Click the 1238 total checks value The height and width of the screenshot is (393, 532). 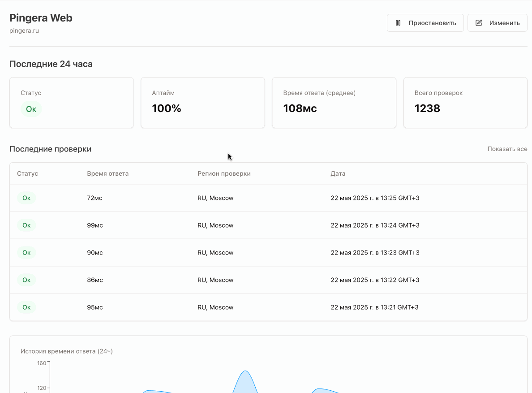tap(427, 108)
